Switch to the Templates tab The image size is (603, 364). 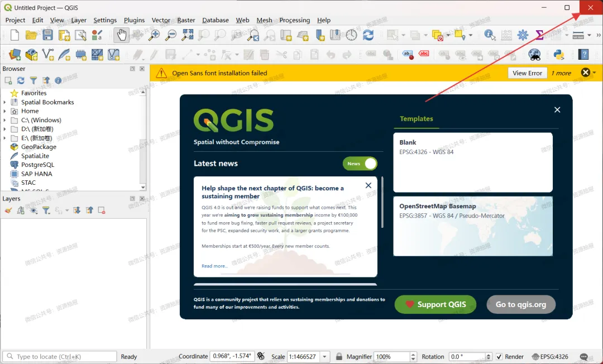pyautogui.click(x=417, y=119)
